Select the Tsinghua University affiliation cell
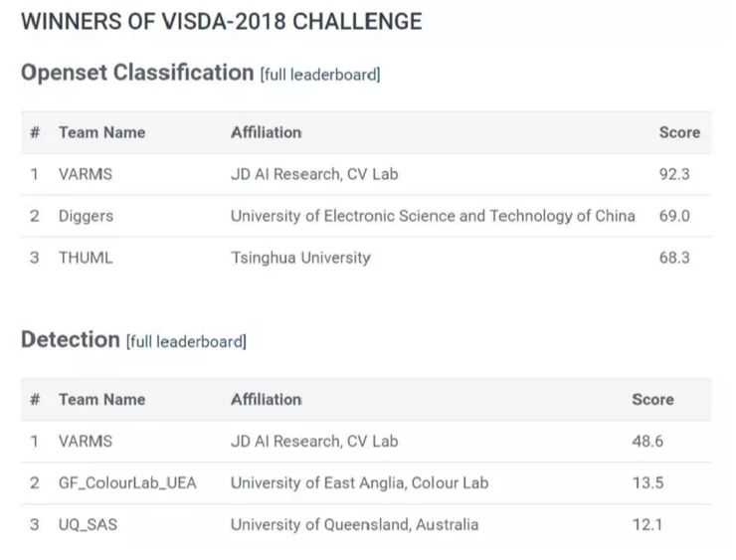 pos(300,258)
